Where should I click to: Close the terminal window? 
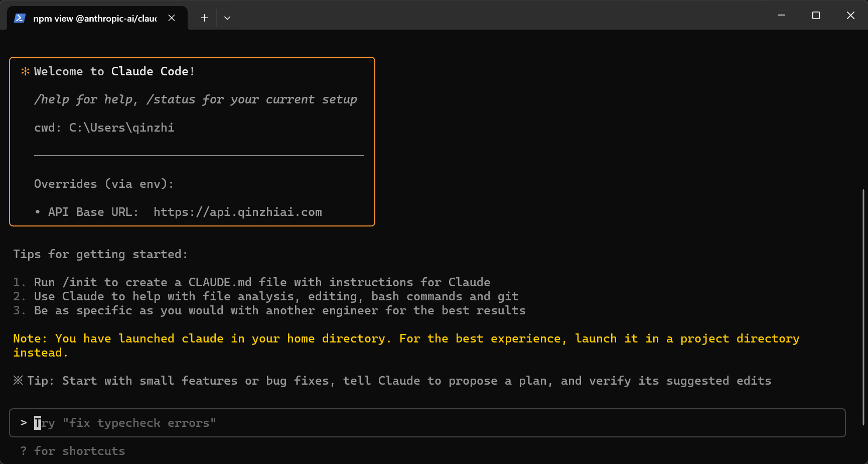pyautogui.click(x=850, y=16)
